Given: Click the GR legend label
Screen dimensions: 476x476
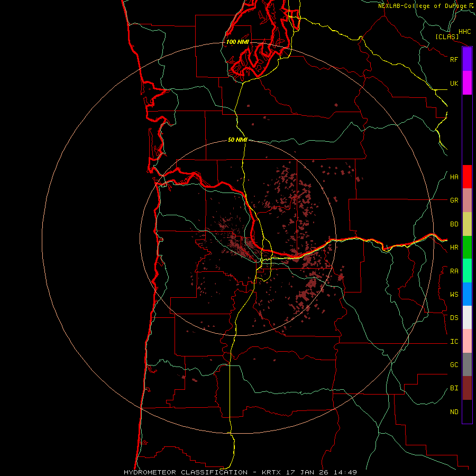Looking at the screenshot, I should pyautogui.click(x=454, y=200).
